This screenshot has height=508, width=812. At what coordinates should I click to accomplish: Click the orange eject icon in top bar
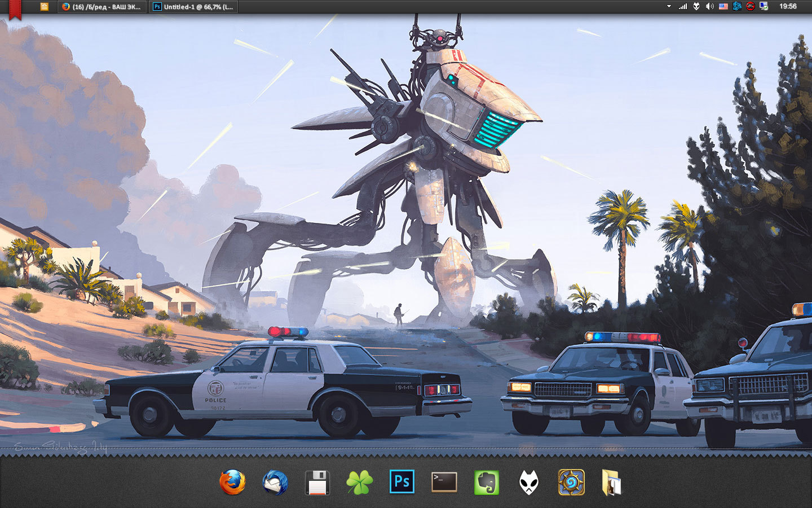[45, 7]
